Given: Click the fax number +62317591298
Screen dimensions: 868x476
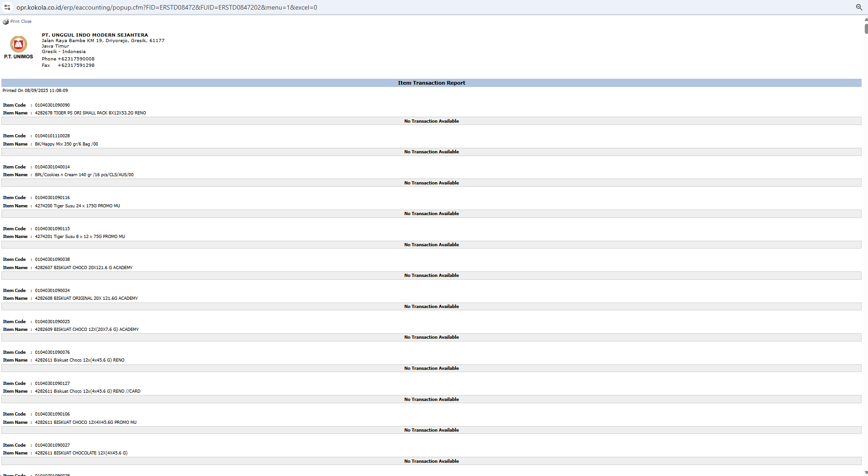Looking at the screenshot, I should point(76,65).
